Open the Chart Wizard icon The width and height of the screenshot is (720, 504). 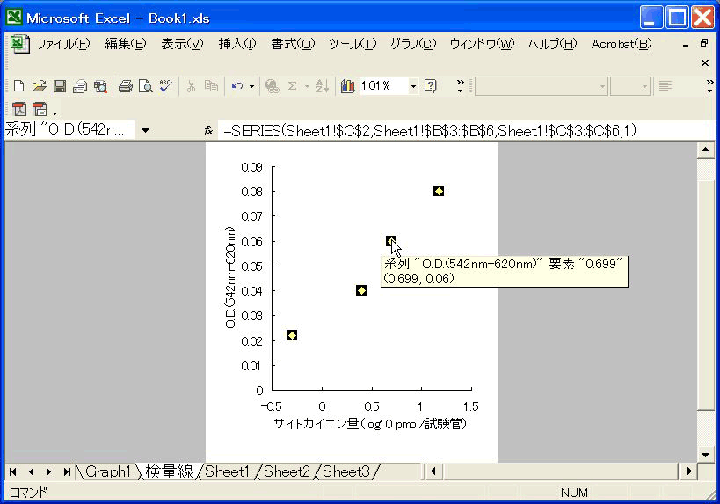347,87
